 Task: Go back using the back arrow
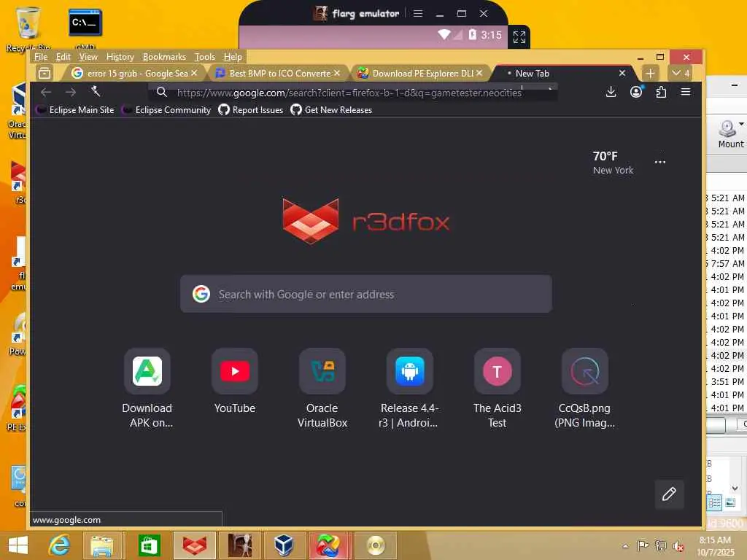click(x=46, y=92)
